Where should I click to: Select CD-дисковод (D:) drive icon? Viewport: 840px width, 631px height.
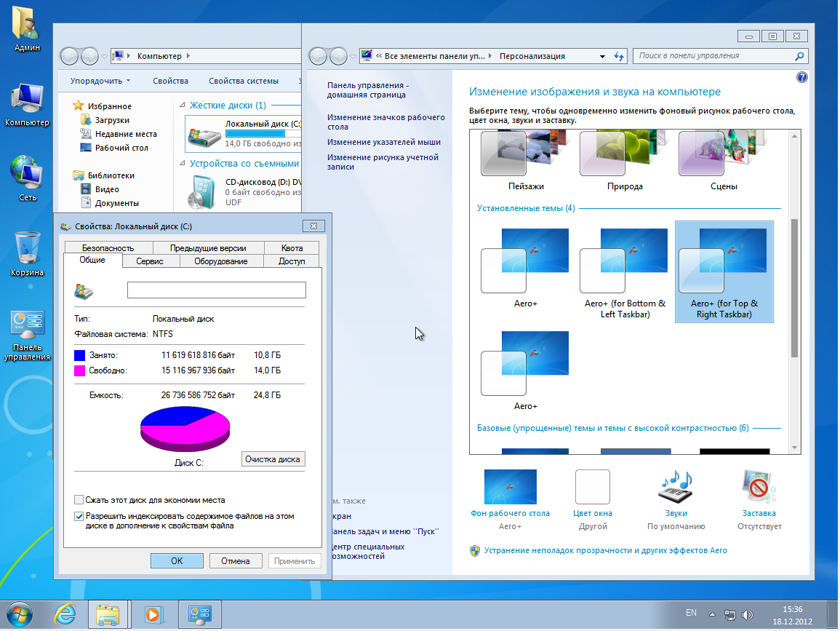pos(204,192)
